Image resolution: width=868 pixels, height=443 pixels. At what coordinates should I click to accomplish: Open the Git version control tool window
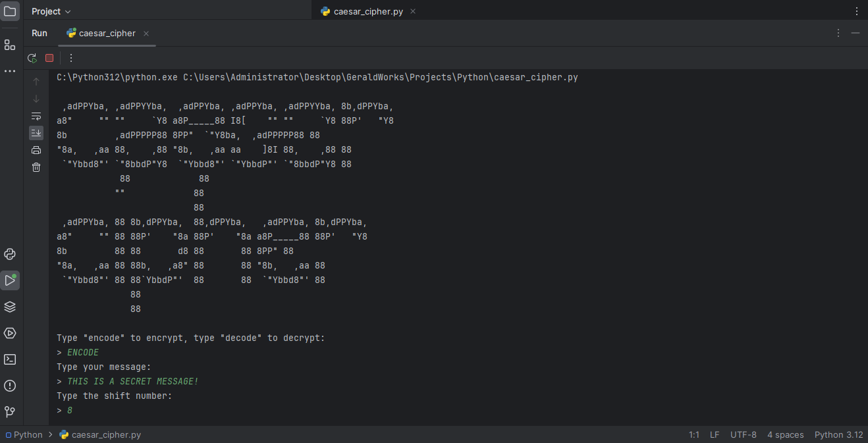pyautogui.click(x=10, y=412)
